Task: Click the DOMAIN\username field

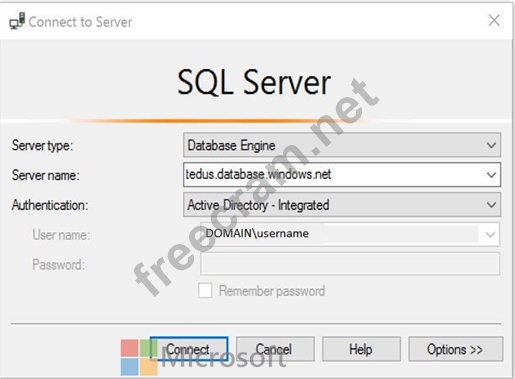Action: pyautogui.click(x=341, y=234)
